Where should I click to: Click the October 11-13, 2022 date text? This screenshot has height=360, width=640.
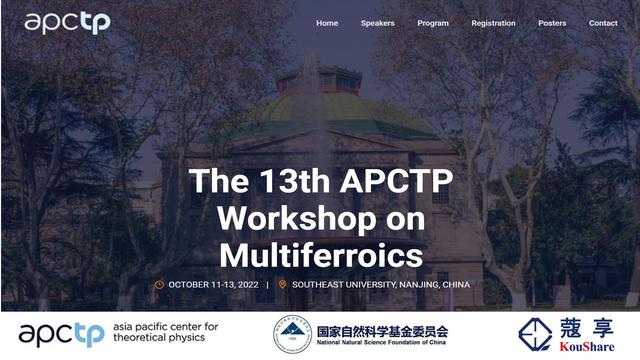click(x=213, y=284)
